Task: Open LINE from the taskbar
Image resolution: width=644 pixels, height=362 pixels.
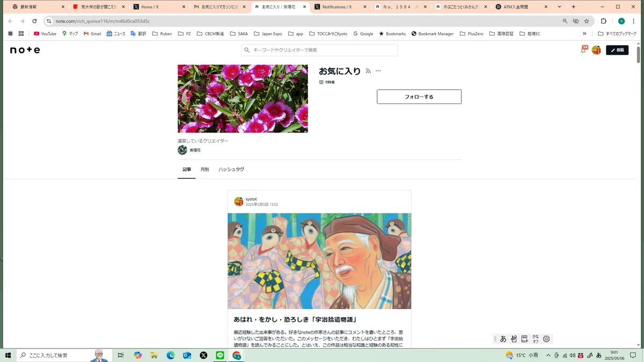Action: [219, 355]
